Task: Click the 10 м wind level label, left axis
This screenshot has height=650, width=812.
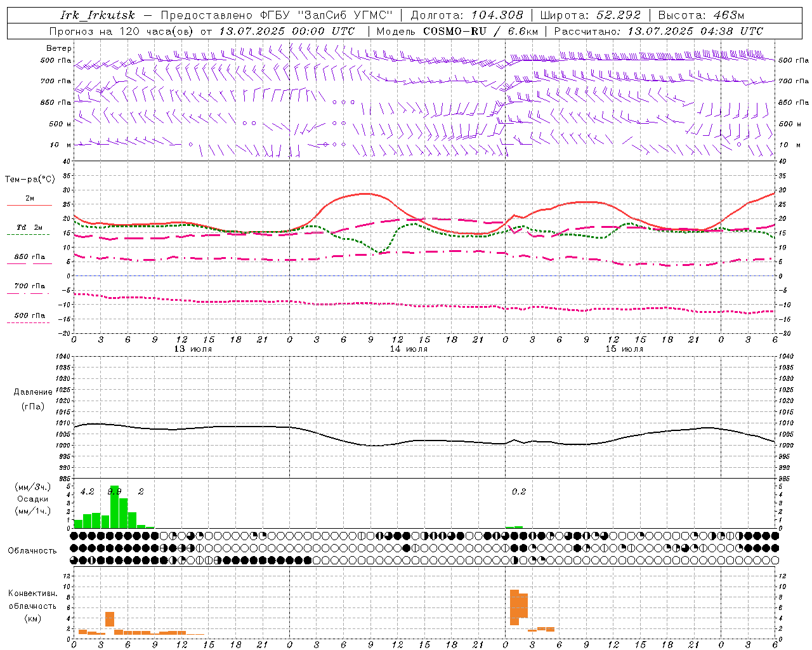Action: click(60, 145)
